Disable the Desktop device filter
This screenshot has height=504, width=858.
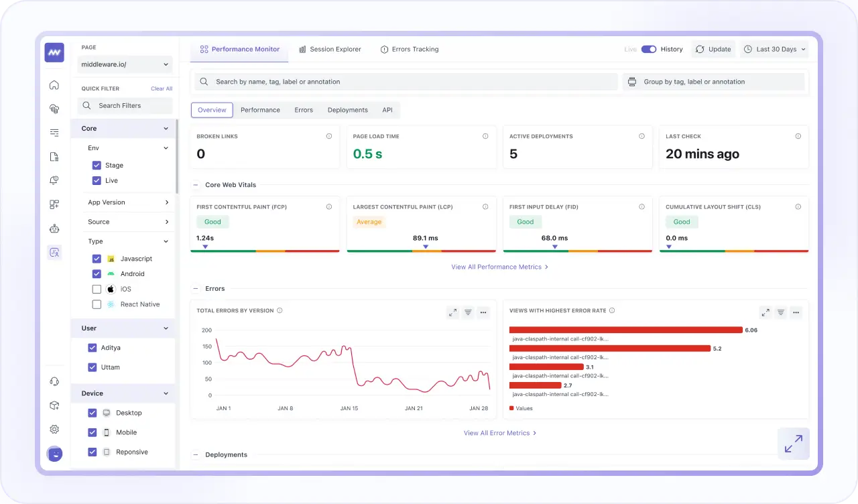93,413
